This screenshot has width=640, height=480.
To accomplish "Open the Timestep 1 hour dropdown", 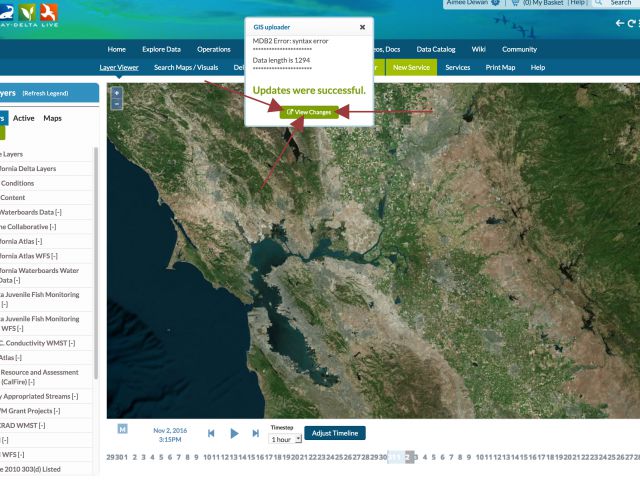I will coord(285,440).
